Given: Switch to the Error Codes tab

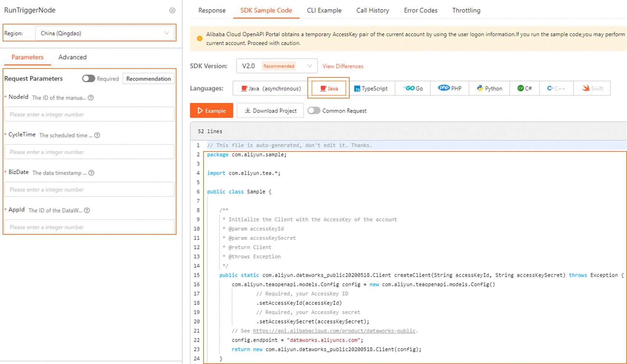Looking at the screenshot, I should (420, 10).
